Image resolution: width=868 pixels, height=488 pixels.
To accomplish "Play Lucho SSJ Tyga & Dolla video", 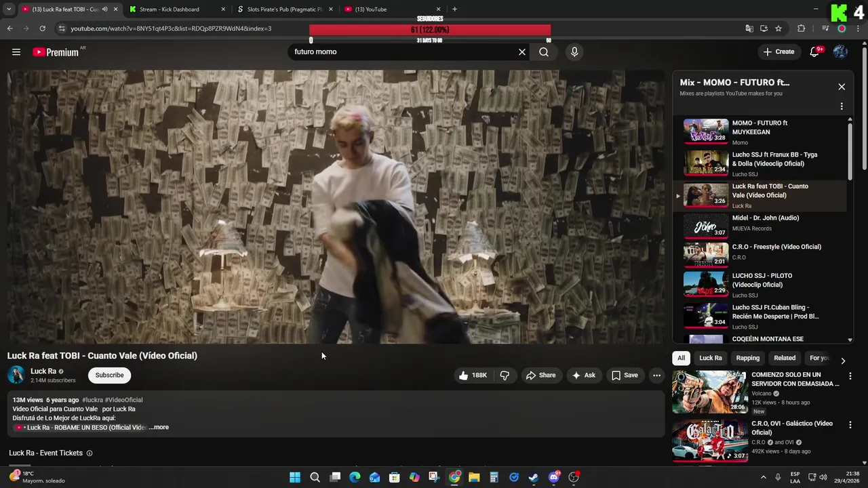I will coord(759,163).
